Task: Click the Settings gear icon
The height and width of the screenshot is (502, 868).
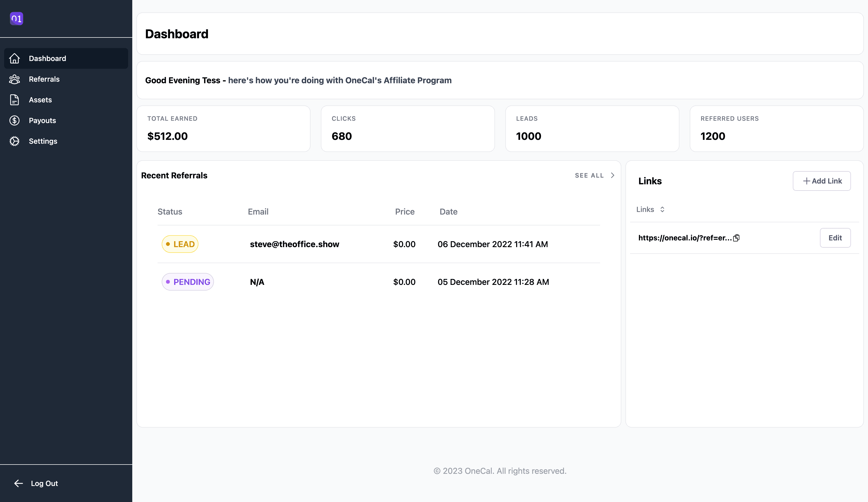Action: click(x=14, y=141)
